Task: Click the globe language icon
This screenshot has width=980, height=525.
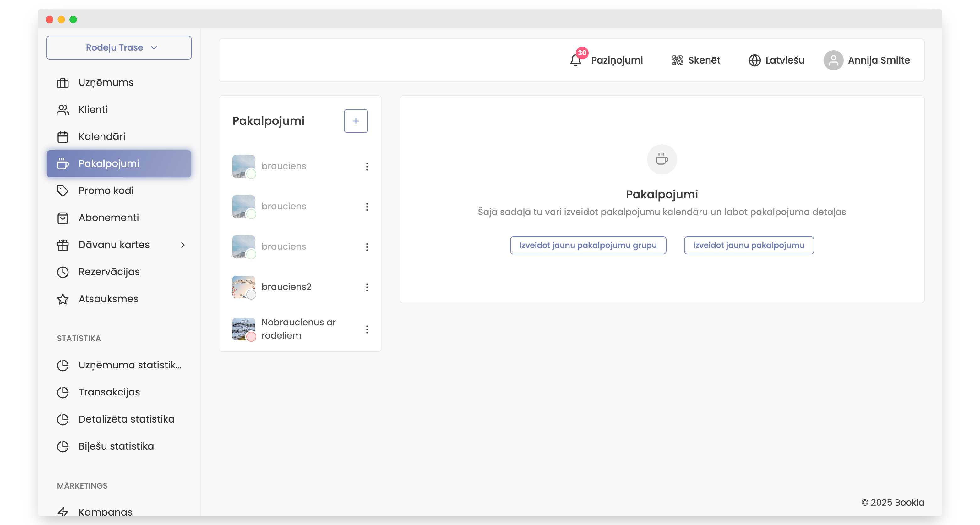Action: [754, 60]
